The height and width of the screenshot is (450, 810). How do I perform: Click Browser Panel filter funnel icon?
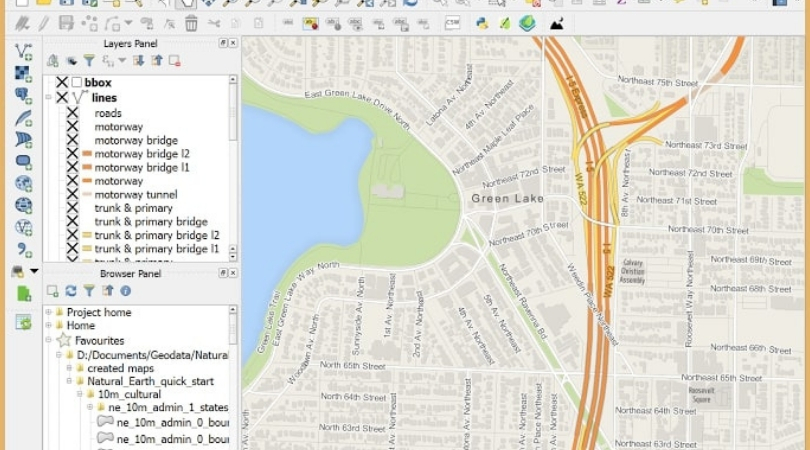(89, 291)
